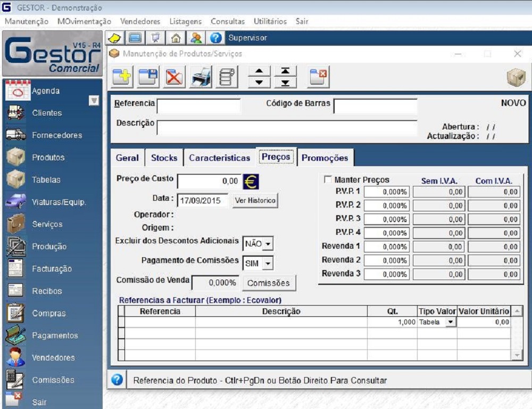Open the Promoções tab

[x=325, y=158]
